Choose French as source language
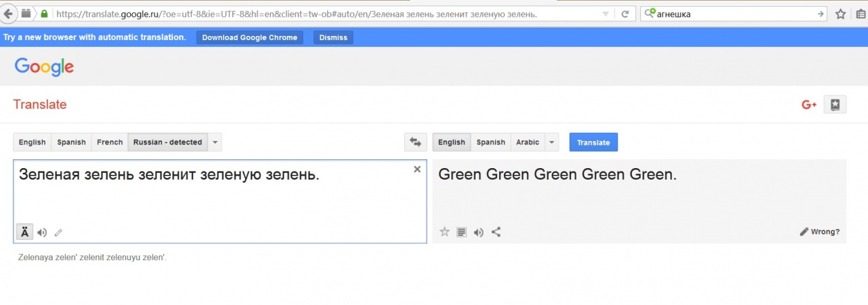The height and width of the screenshot is (305, 868). coord(110,142)
